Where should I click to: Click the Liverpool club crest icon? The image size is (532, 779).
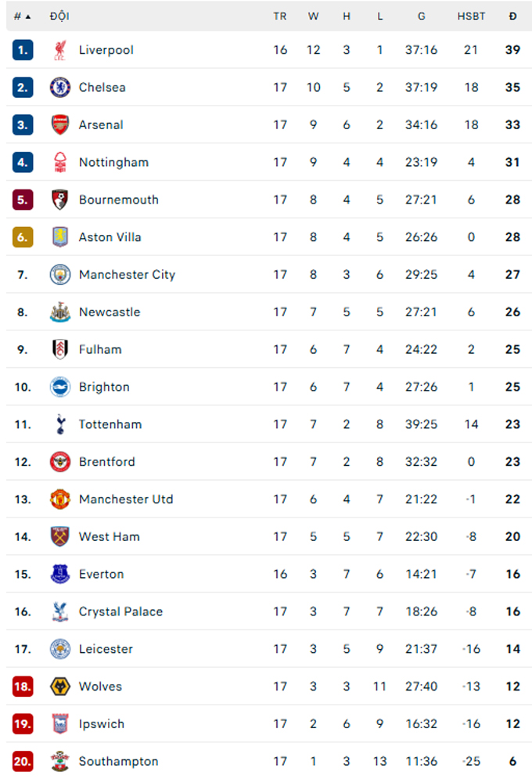(60, 50)
